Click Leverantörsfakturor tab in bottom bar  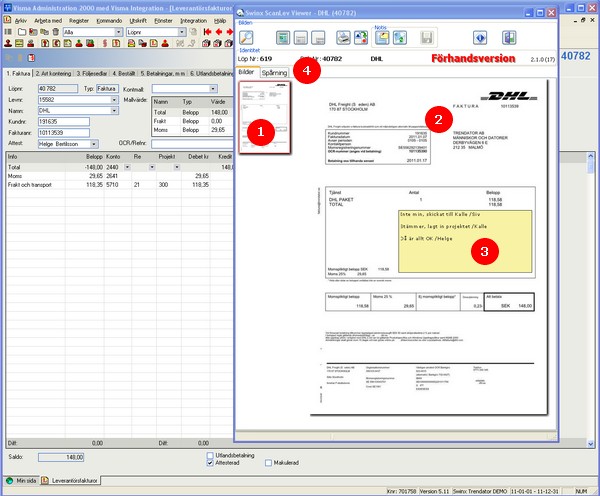[71, 480]
